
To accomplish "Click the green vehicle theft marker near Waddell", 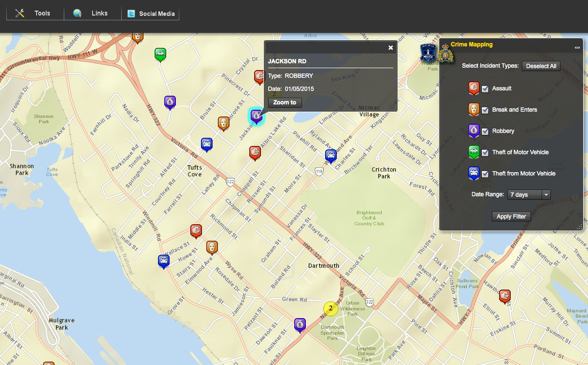I will click(x=160, y=54).
